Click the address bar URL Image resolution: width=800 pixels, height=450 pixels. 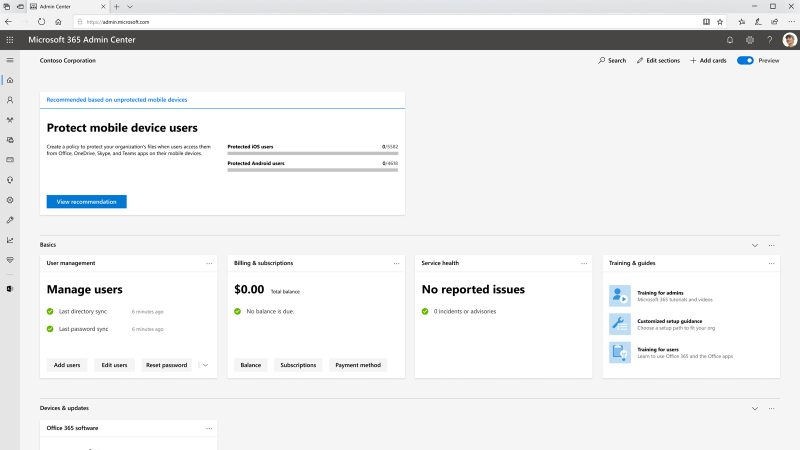pyautogui.click(x=118, y=22)
